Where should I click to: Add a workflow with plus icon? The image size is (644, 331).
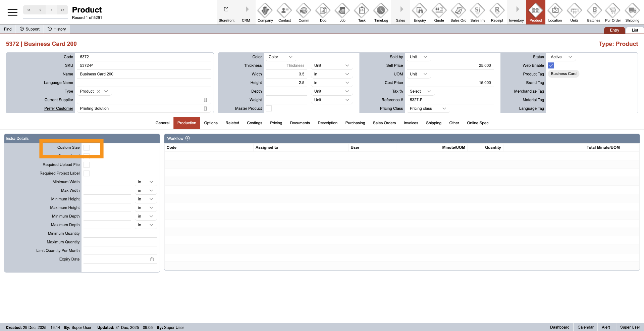[x=187, y=138]
